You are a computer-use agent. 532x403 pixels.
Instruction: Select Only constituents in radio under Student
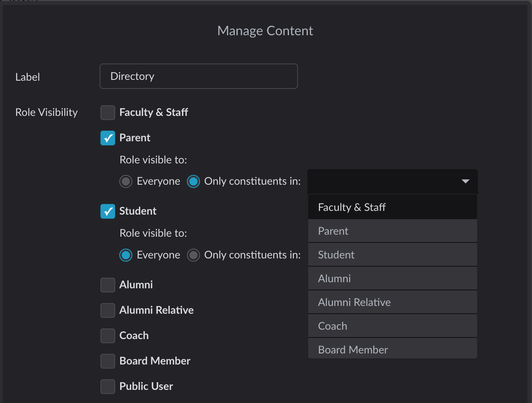click(193, 255)
